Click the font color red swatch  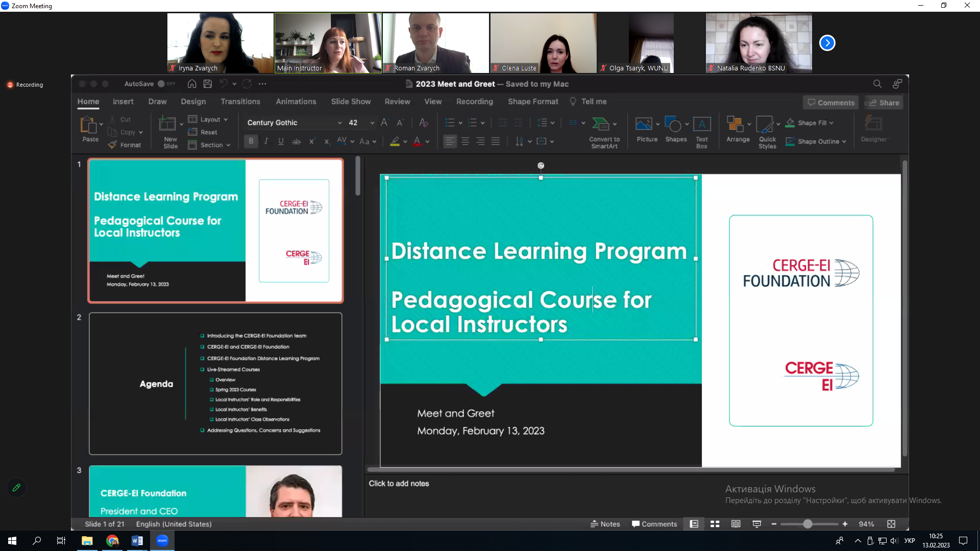click(417, 141)
